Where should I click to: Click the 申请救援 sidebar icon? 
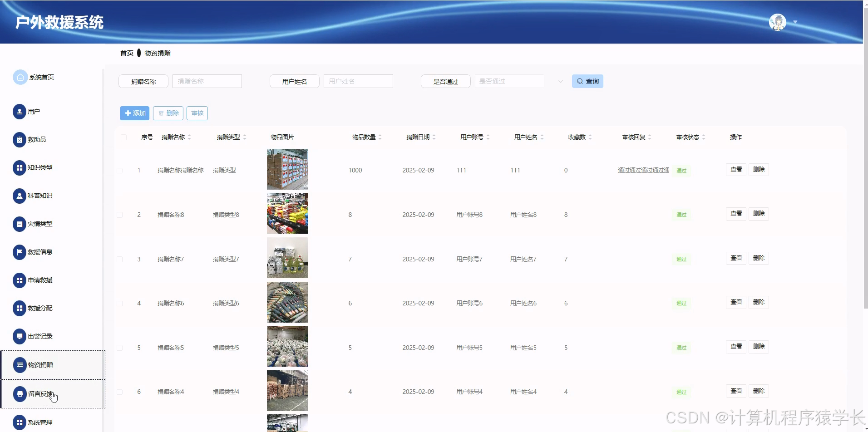tap(20, 280)
